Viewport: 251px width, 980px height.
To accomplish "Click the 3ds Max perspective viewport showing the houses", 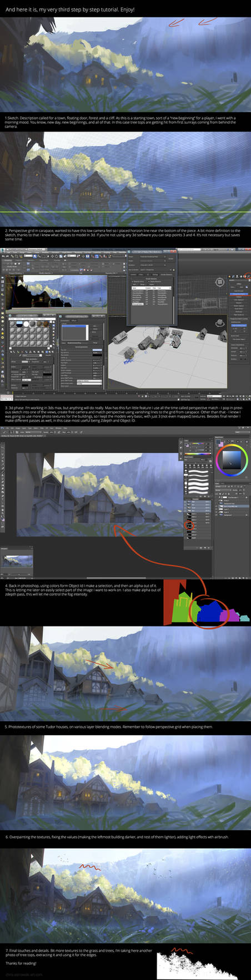I will tap(167, 352).
